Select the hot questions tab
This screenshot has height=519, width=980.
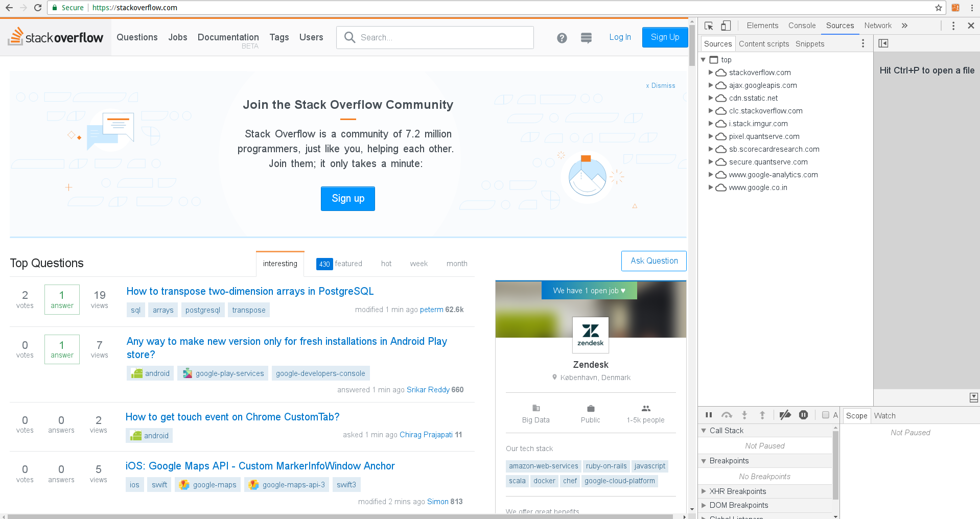pyautogui.click(x=386, y=264)
